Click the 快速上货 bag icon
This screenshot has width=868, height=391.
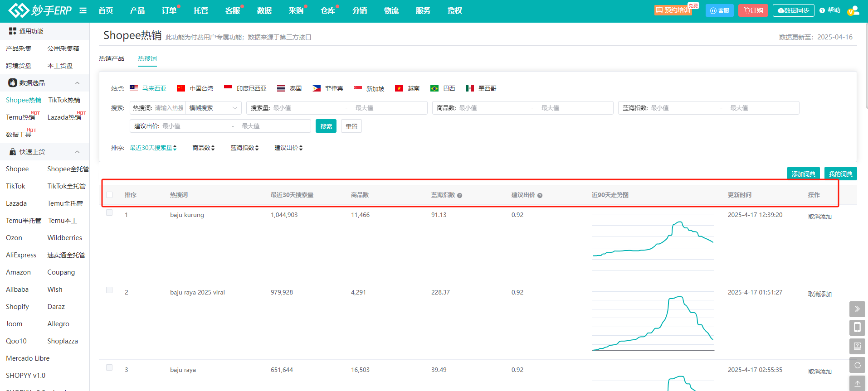[x=13, y=152]
